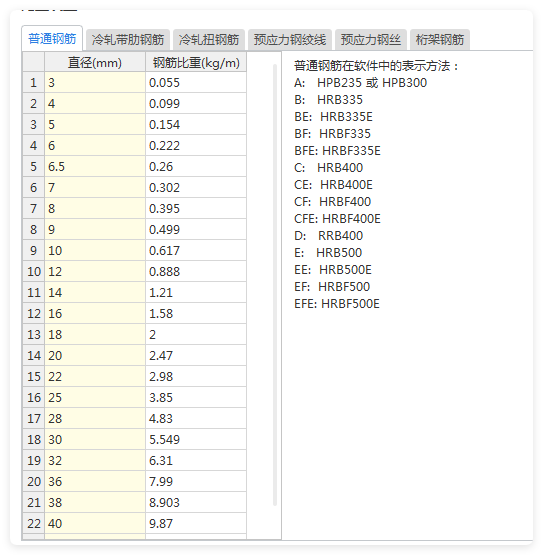Select row header 10
The image size is (543, 555).
pyautogui.click(x=34, y=271)
